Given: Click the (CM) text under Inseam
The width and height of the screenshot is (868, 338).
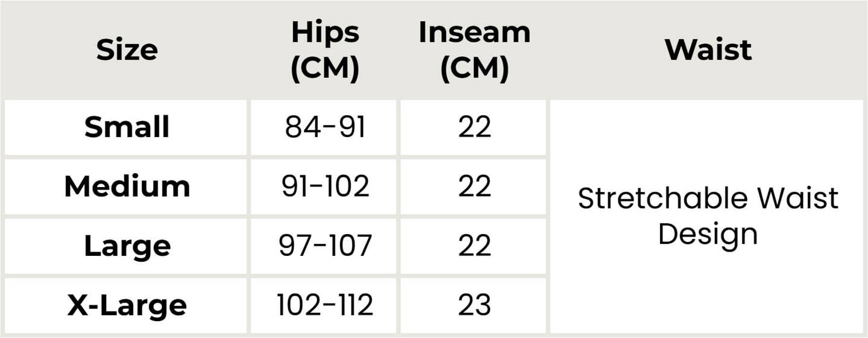Looking at the screenshot, I should click(x=474, y=70).
